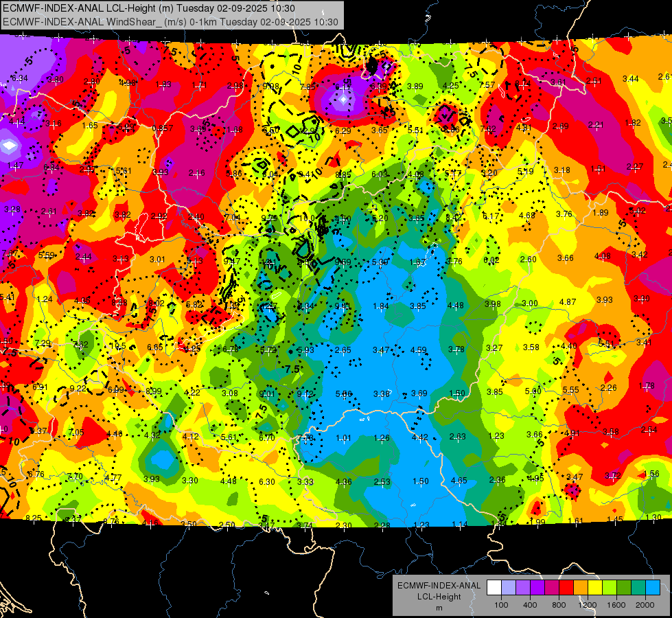This screenshot has height=618, width=672.
Task: Click the light lavender legend swatch
Action: click(509, 588)
